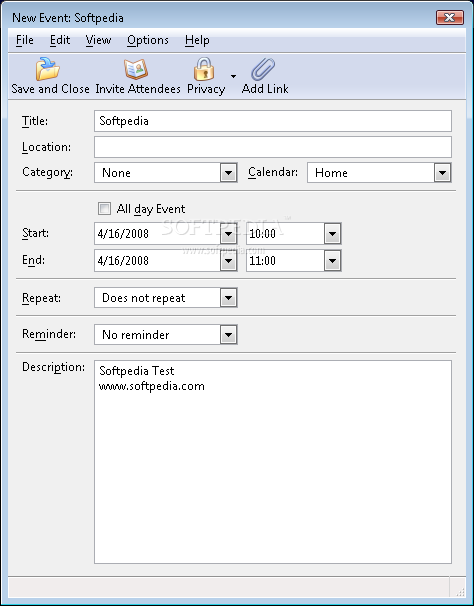The image size is (474, 606).
Task: Expand the Reminder dropdown
Action: (165, 334)
